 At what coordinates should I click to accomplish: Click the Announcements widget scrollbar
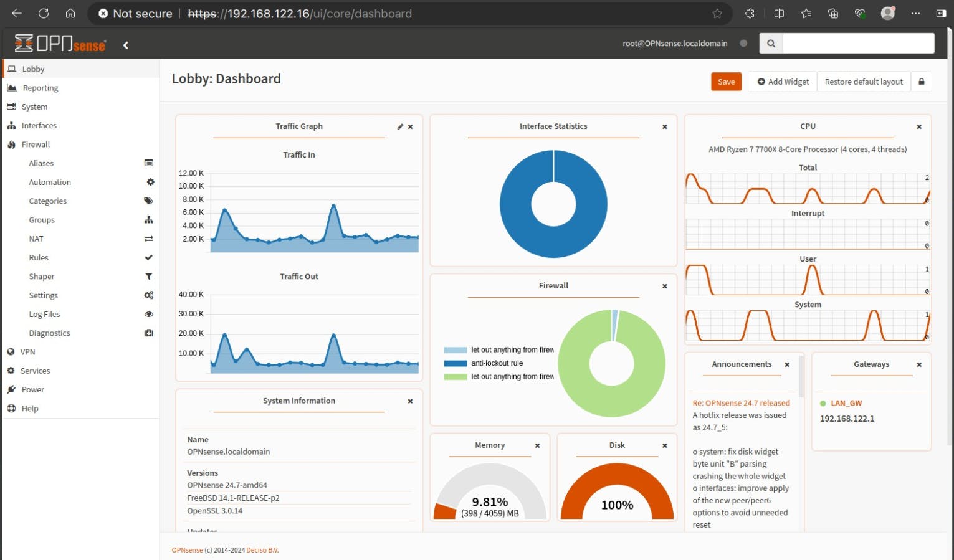pos(801,377)
